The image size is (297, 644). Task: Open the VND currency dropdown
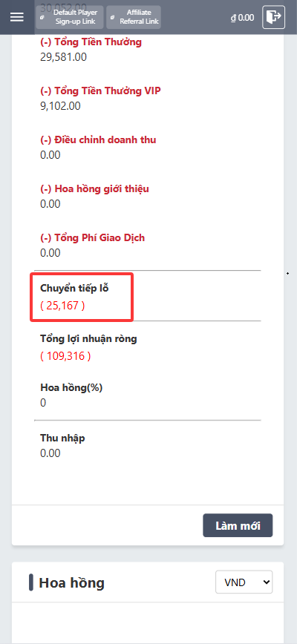(244, 582)
